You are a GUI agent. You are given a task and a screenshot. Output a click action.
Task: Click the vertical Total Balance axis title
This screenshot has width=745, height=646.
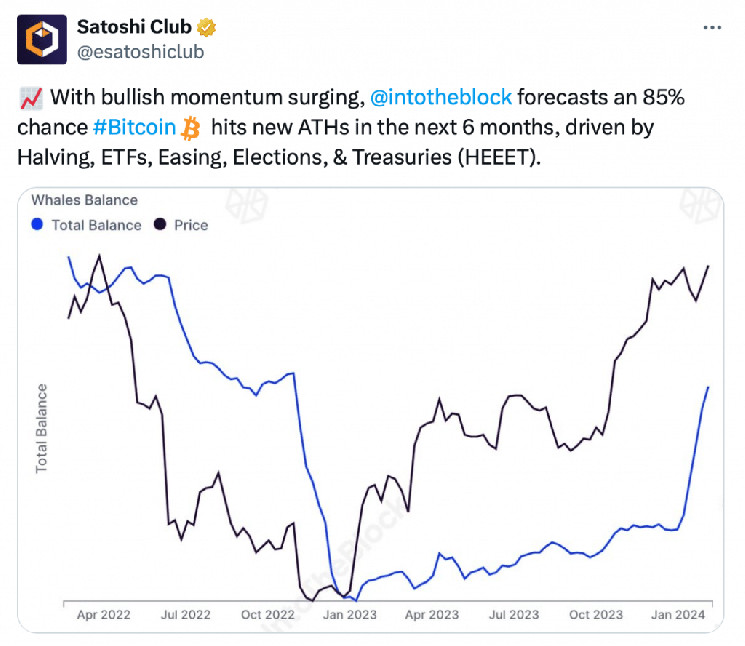click(x=42, y=427)
